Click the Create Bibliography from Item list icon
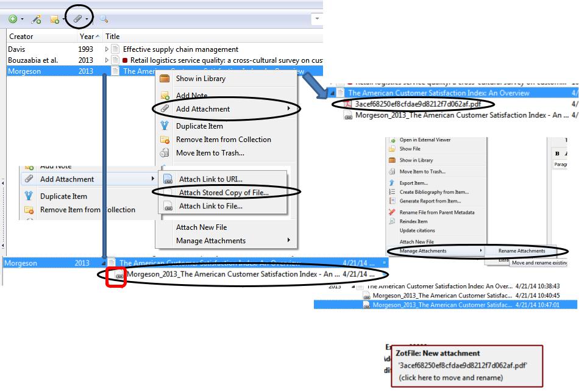 pos(392,192)
